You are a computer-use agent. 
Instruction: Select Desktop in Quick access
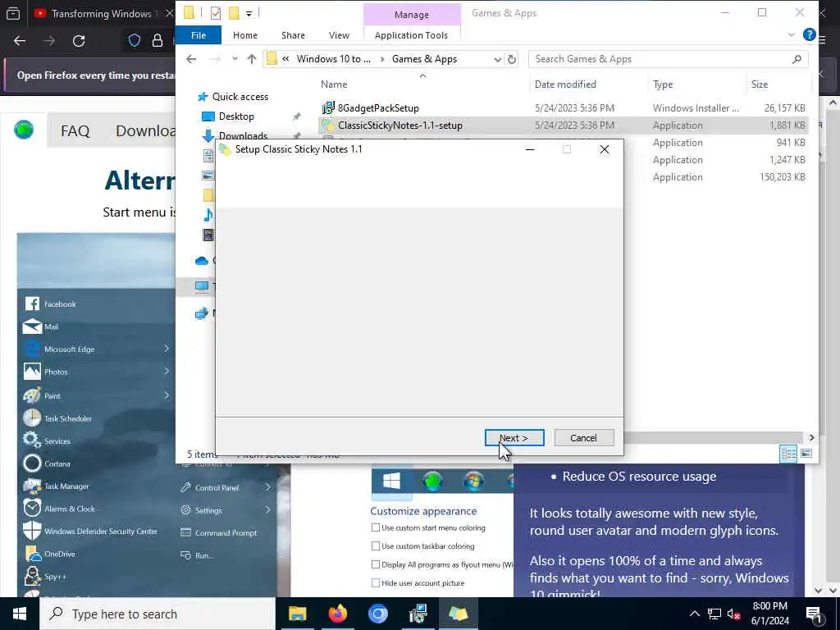(236, 116)
